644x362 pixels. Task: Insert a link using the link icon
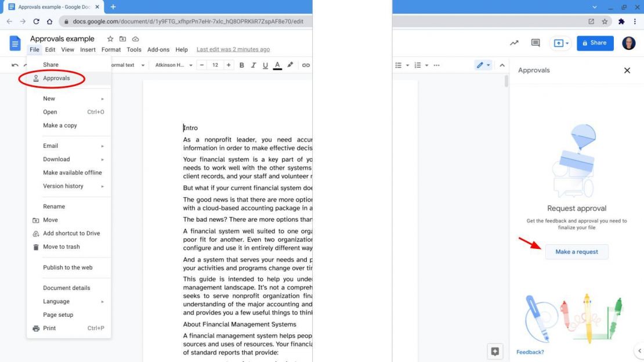pyautogui.click(x=306, y=65)
